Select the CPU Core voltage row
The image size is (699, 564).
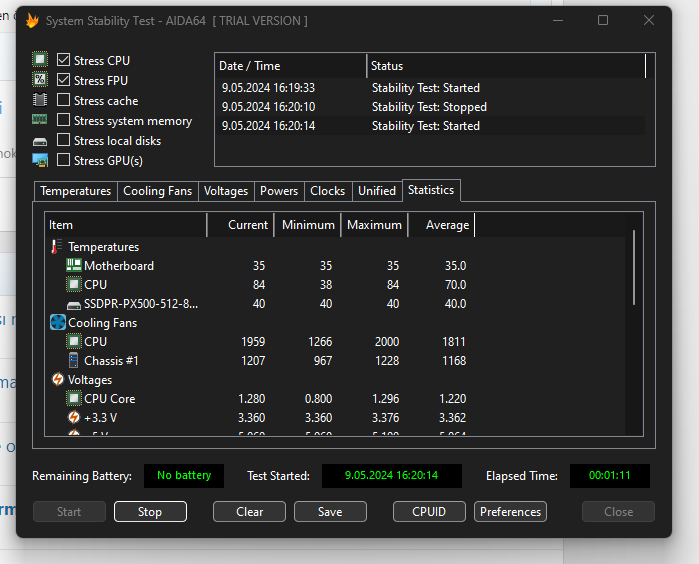pos(337,399)
